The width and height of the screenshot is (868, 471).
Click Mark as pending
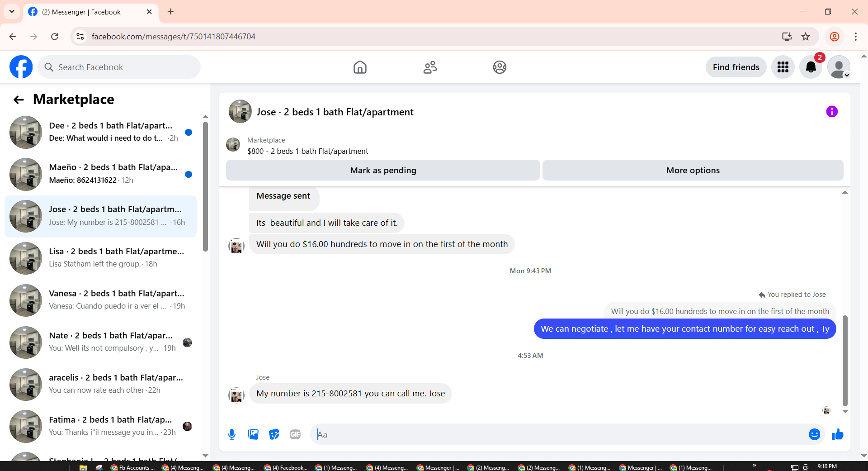pos(383,170)
